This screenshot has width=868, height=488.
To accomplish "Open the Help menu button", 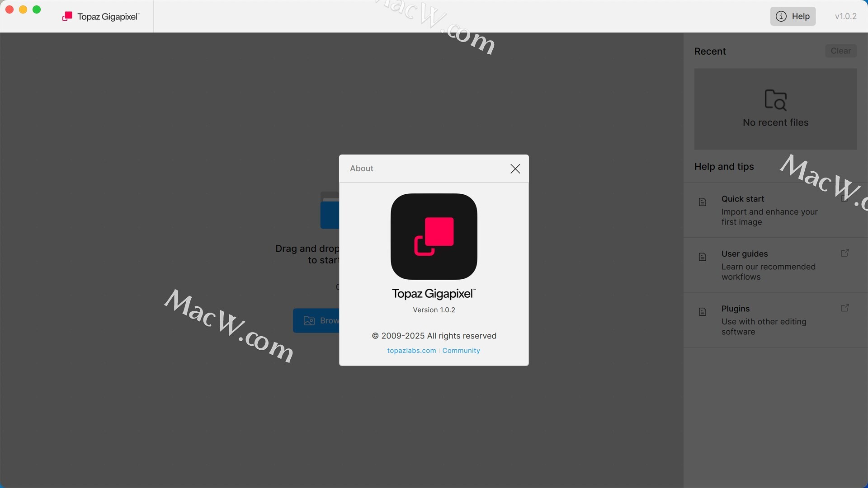I will pyautogui.click(x=793, y=16).
